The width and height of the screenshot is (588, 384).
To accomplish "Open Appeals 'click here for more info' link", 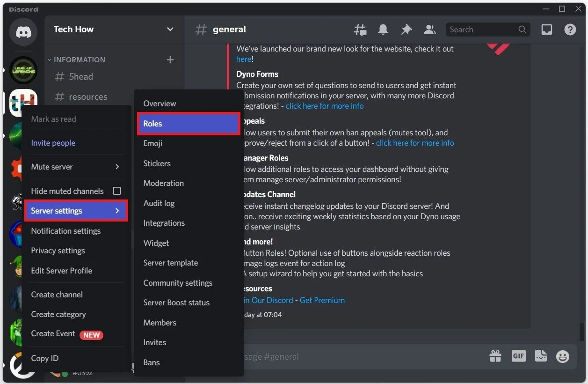I will pos(415,143).
